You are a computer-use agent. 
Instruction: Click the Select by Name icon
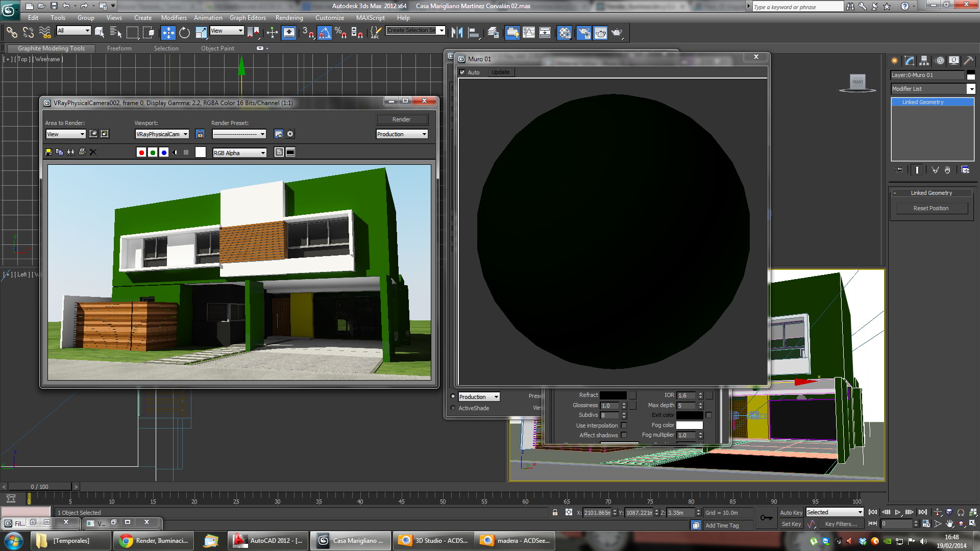coord(116,33)
